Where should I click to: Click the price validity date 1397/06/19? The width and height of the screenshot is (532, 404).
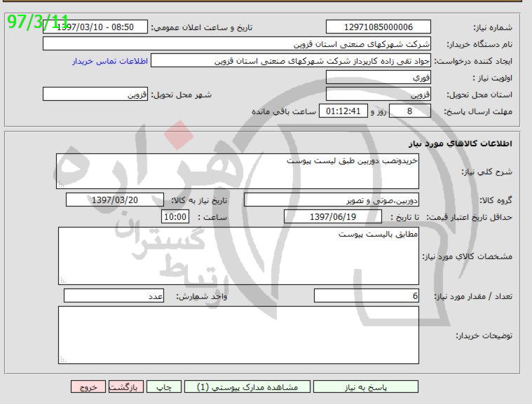[333, 216]
